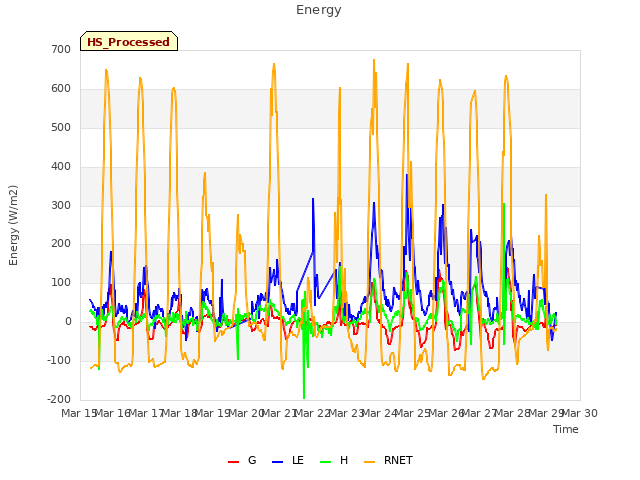The height and width of the screenshot is (480, 640).
Task: Select the Energy chart title
Action: coord(319,10)
